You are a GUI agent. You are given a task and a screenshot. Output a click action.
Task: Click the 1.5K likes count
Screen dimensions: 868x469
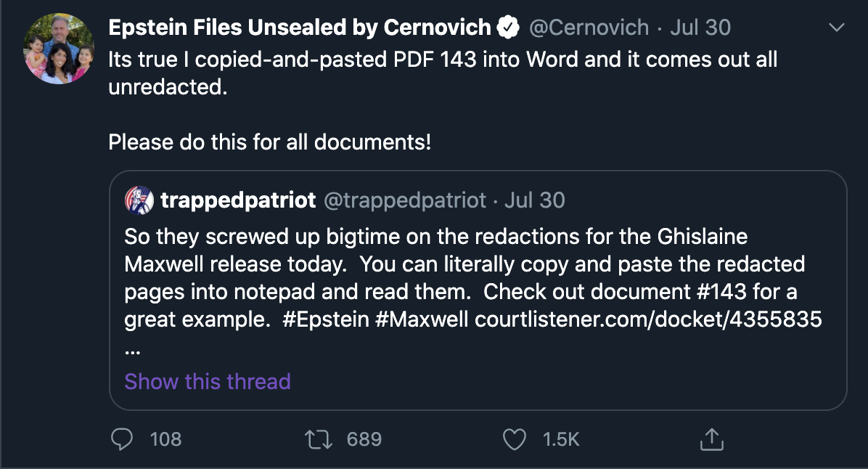pos(561,439)
